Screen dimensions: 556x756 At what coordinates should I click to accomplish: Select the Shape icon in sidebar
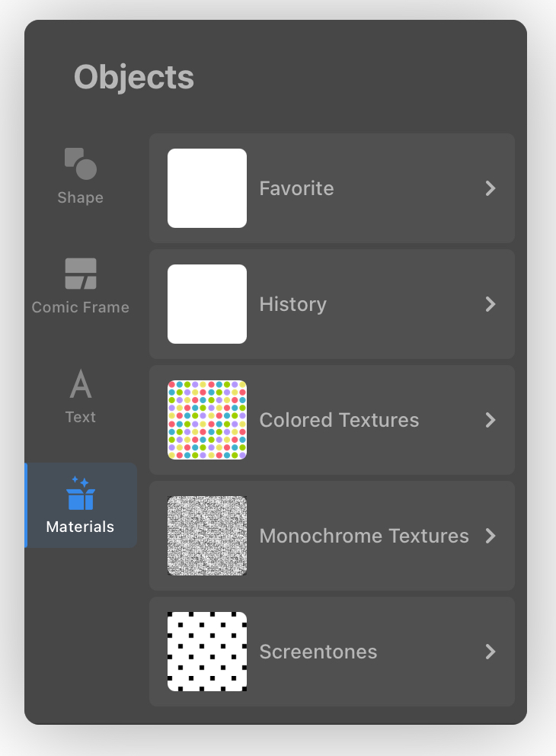tap(81, 163)
